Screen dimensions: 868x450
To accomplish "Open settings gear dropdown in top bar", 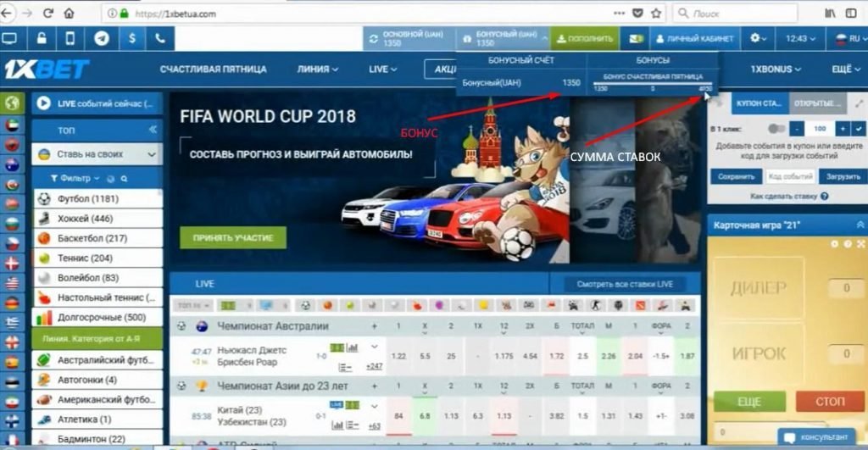I will (758, 39).
